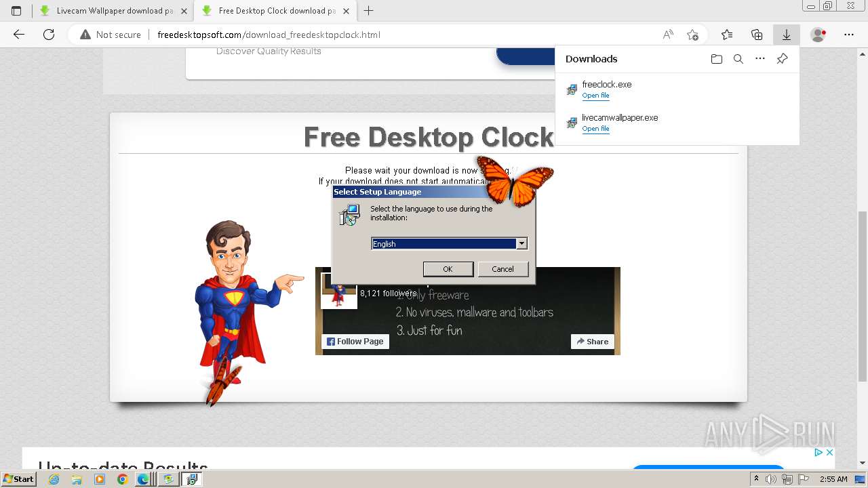Open Windows Explorer from taskbar
The width and height of the screenshot is (868, 488).
pyautogui.click(x=77, y=479)
